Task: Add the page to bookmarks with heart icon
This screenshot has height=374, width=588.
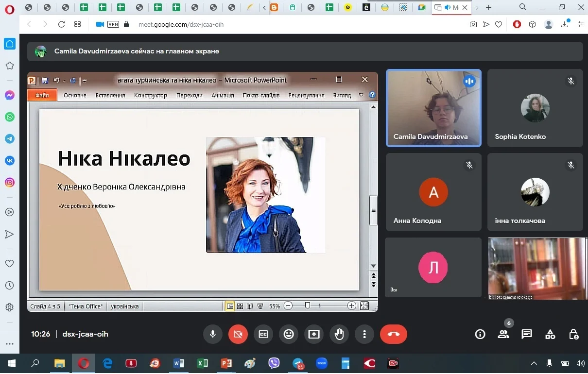Action: tap(498, 24)
